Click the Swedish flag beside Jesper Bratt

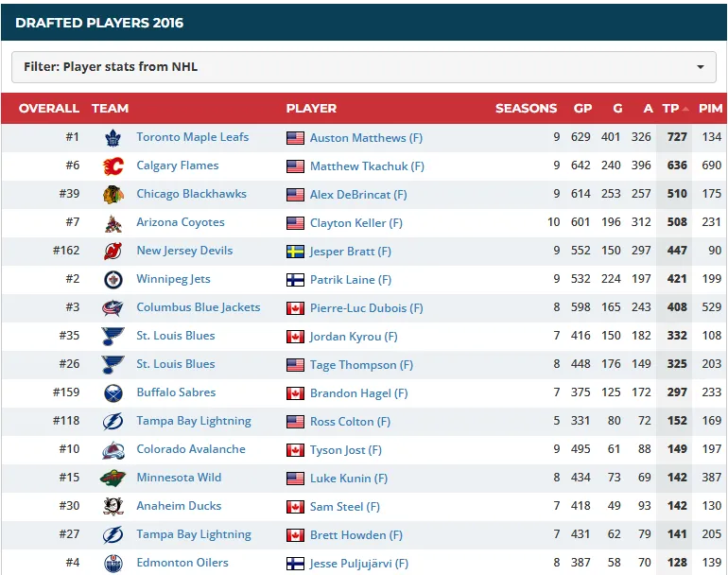coord(295,252)
